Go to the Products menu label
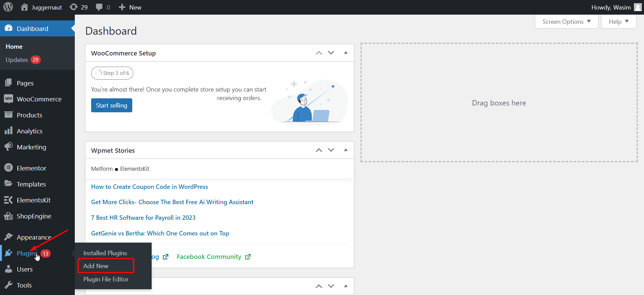This screenshot has width=644, height=295. [30, 115]
